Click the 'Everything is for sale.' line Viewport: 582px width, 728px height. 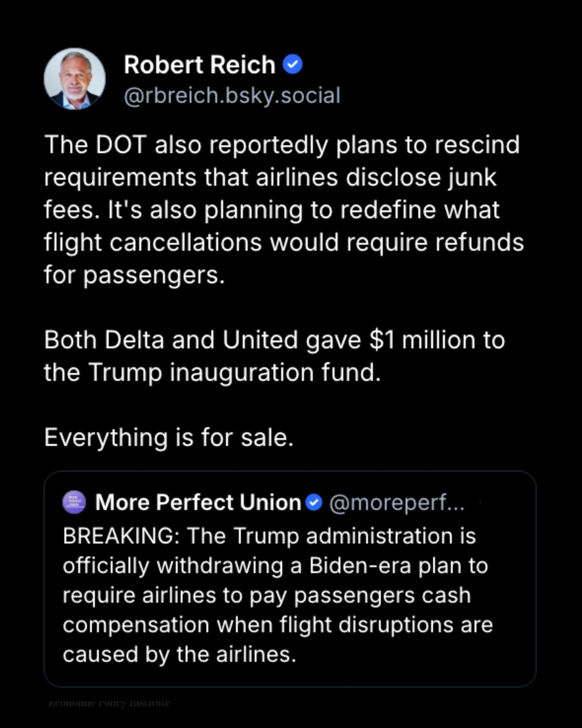[169, 437]
